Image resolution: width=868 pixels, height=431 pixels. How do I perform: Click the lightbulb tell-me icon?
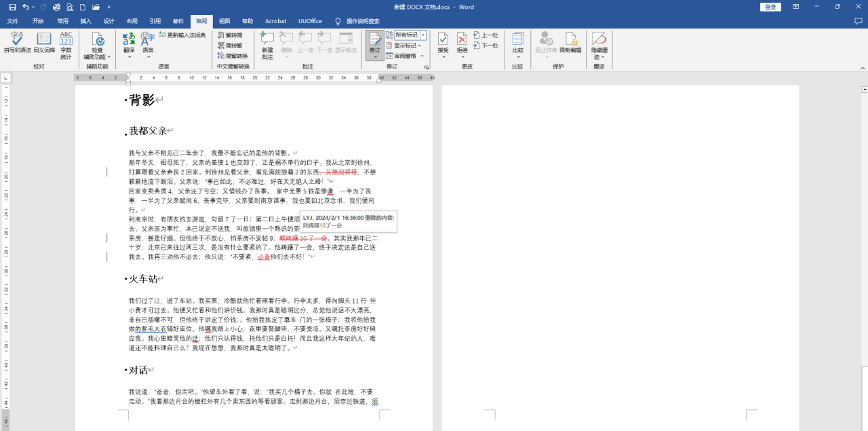(x=337, y=21)
